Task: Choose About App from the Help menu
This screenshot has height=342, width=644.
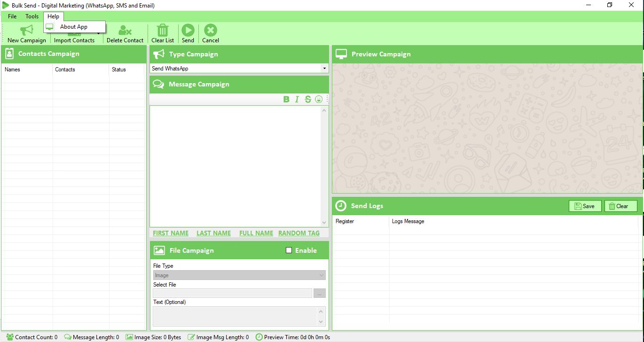Action: pyautogui.click(x=74, y=27)
